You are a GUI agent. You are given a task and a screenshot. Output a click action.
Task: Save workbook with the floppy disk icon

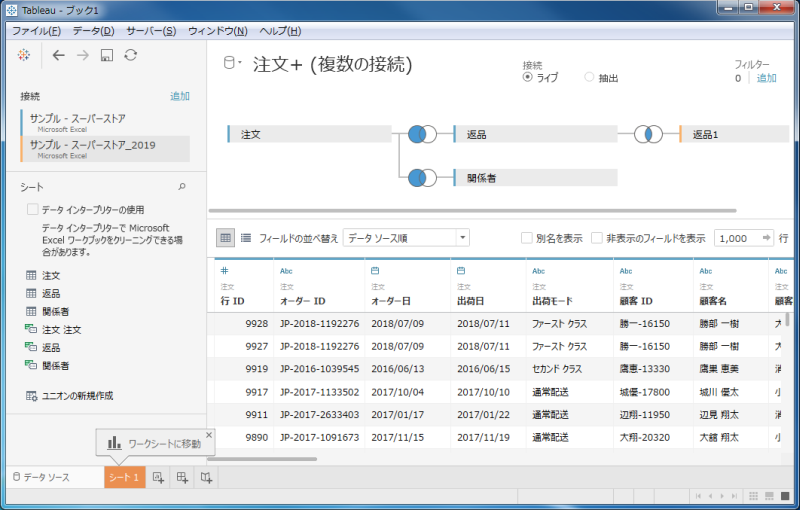pos(107,55)
